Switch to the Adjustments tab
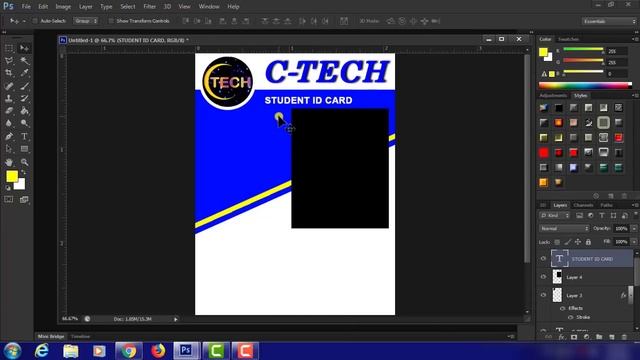The height and width of the screenshot is (360, 640). pyautogui.click(x=553, y=96)
